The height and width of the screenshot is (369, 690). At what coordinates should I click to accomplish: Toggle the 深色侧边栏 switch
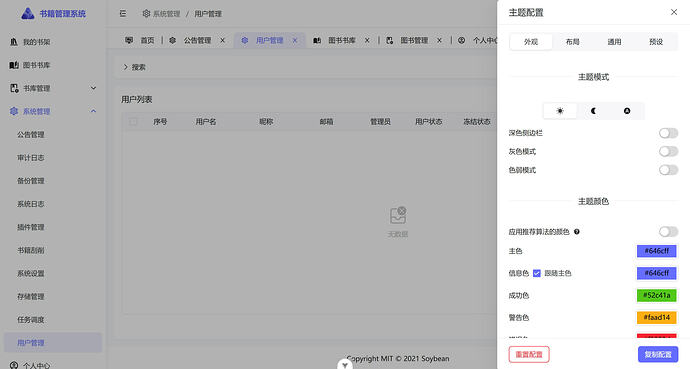tap(668, 133)
